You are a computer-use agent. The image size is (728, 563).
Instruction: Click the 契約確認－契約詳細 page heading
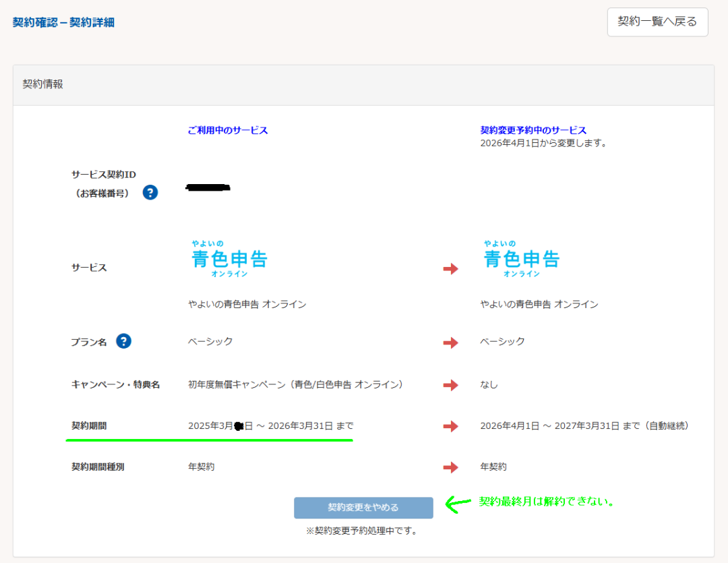click(x=63, y=22)
